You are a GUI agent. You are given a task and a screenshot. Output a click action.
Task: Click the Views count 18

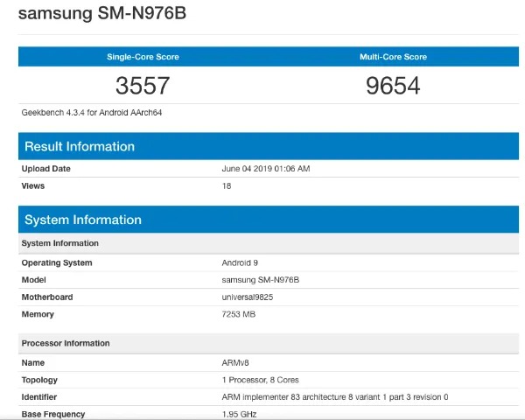[x=227, y=185]
